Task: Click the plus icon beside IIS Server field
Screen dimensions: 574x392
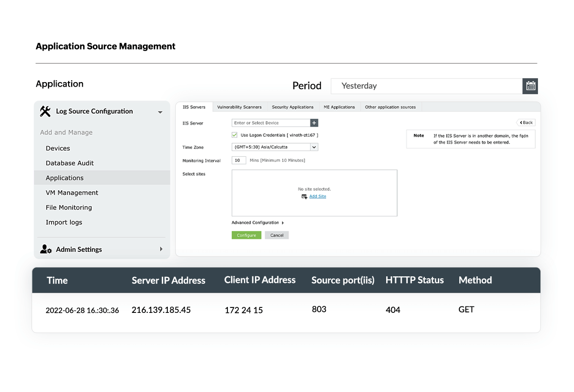Action: 314,123
